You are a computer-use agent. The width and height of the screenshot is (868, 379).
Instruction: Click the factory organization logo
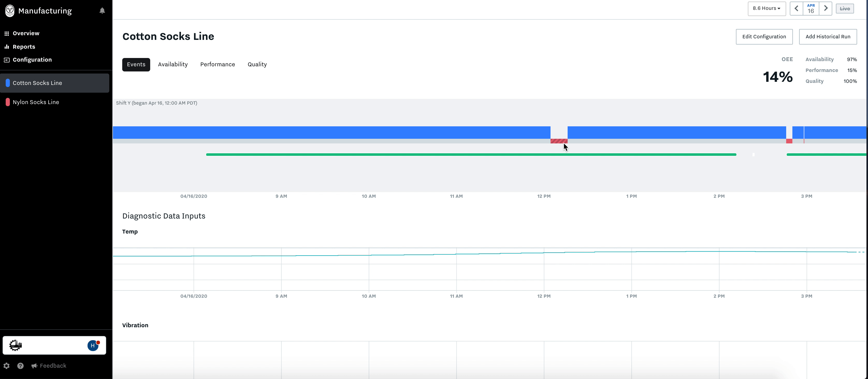click(16, 345)
